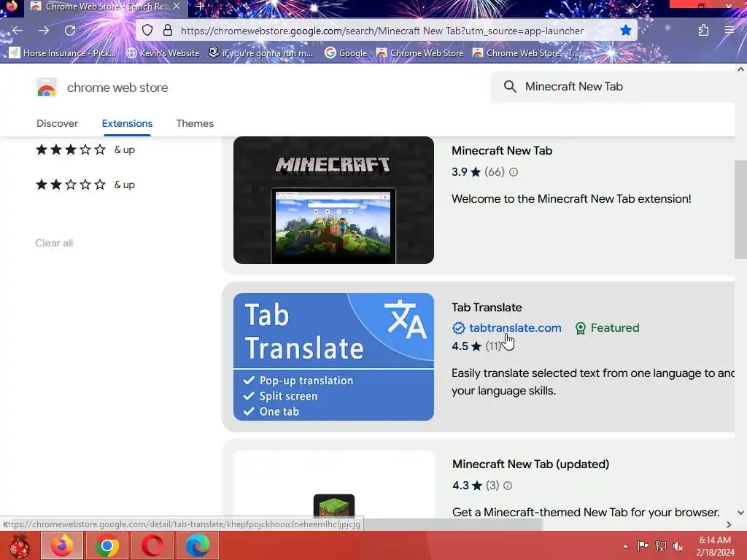Click the Chrome Web Store logo
The image size is (747, 560).
pos(46,87)
